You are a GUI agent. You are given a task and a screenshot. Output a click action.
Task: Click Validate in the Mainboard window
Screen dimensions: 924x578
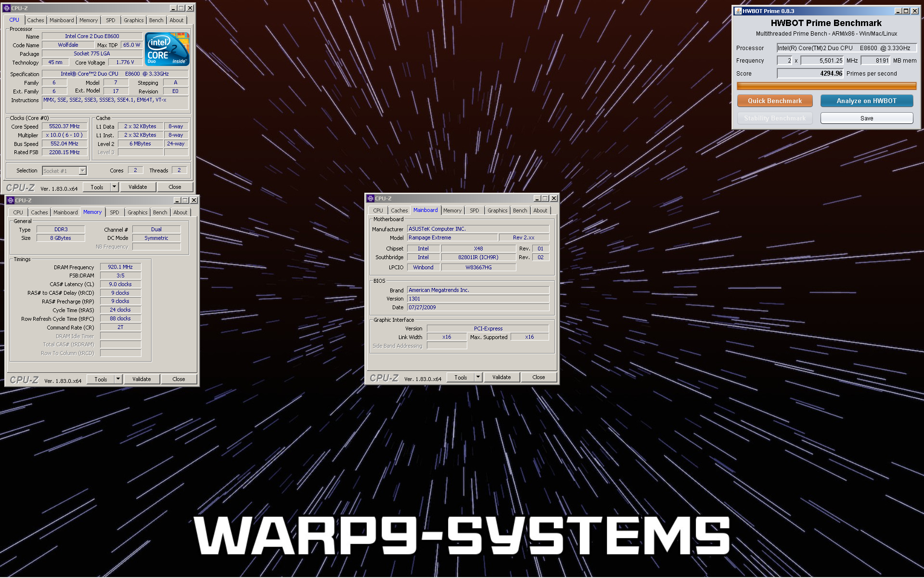point(501,377)
